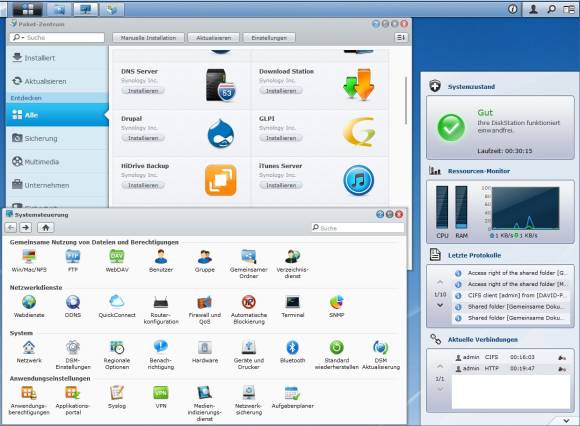
Task: Open Medienindizierungsdienst icon
Action: [x=205, y=393]
